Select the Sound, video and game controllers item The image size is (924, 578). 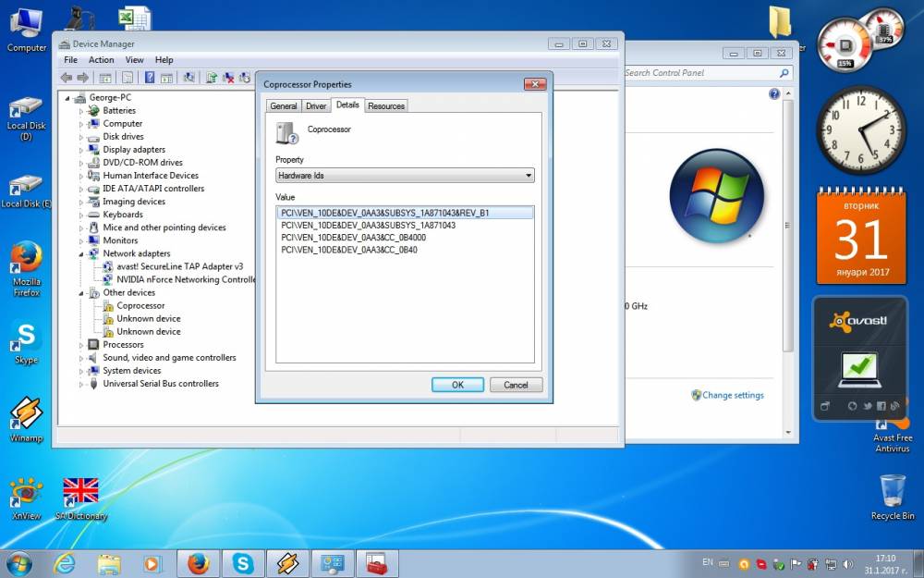(169, 357)
